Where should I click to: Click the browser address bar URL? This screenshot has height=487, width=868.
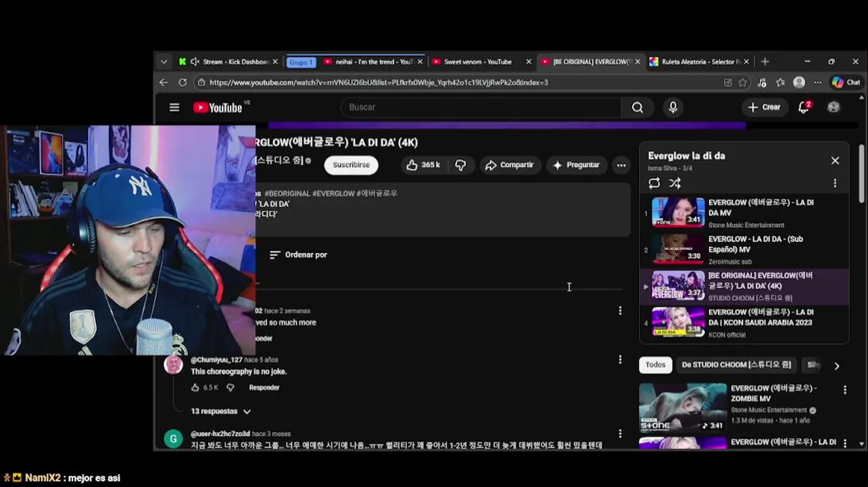tap(379, 83)
